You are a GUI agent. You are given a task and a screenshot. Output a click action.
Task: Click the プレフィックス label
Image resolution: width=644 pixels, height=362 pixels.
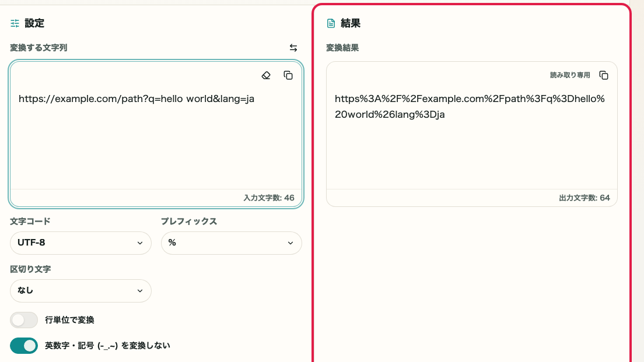click(189, 222)
